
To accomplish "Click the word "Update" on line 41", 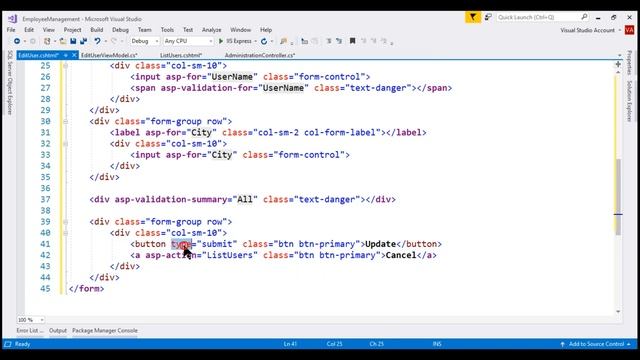I will click(x=380, y=244).
